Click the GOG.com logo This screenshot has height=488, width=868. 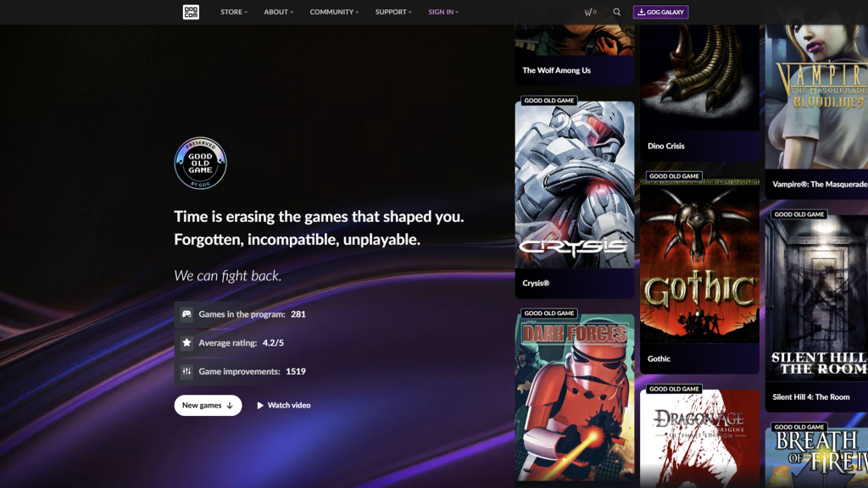click(x=191, y=12)
